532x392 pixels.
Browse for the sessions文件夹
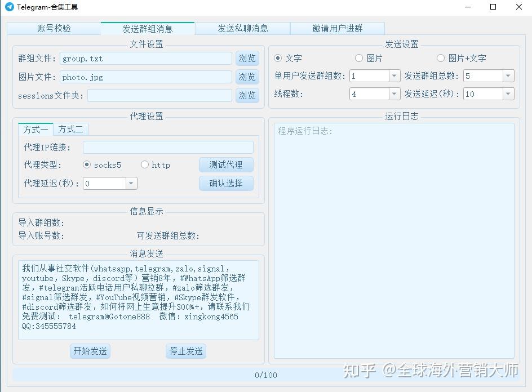(x=247, y=95)
